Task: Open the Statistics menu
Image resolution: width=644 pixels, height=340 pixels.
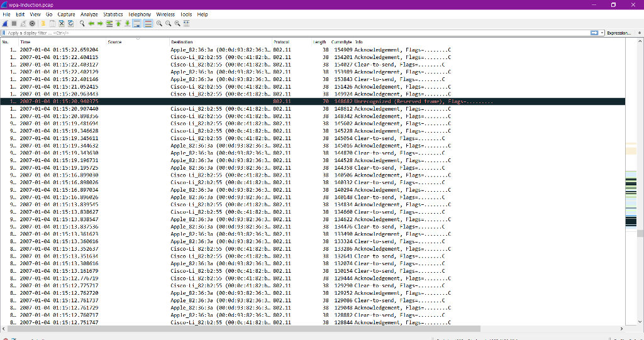Action: 113,14
